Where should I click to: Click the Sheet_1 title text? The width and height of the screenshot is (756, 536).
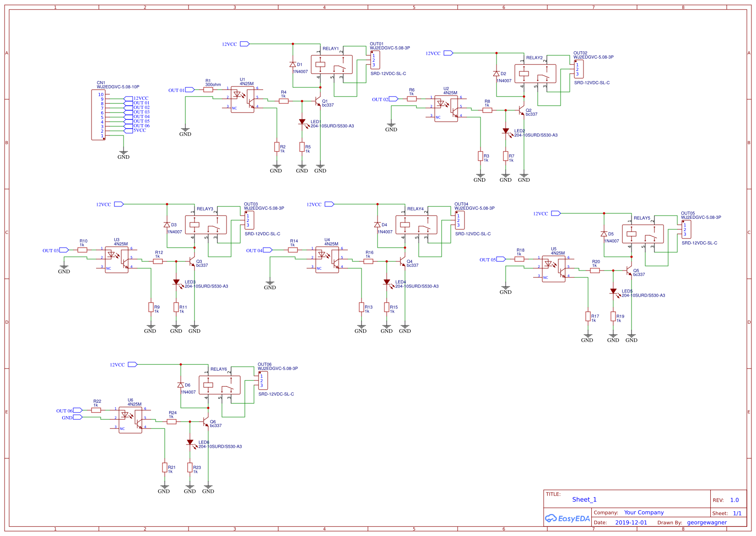point(584,499)
